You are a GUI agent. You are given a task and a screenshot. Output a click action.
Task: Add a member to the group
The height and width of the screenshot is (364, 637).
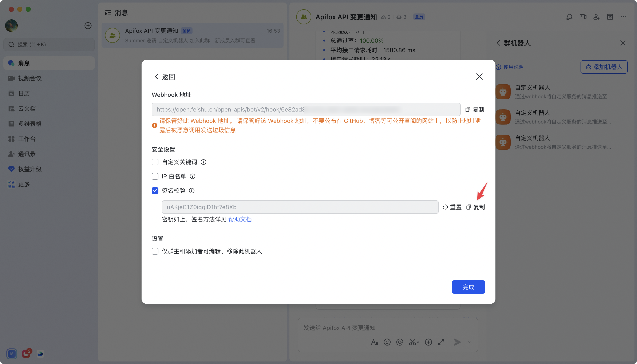pyautogui.click(x=597, y=17)
